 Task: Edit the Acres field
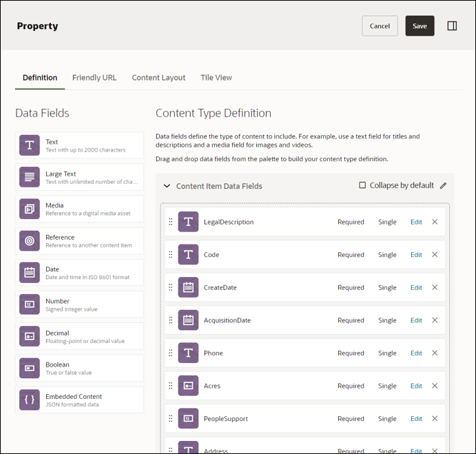416,386
